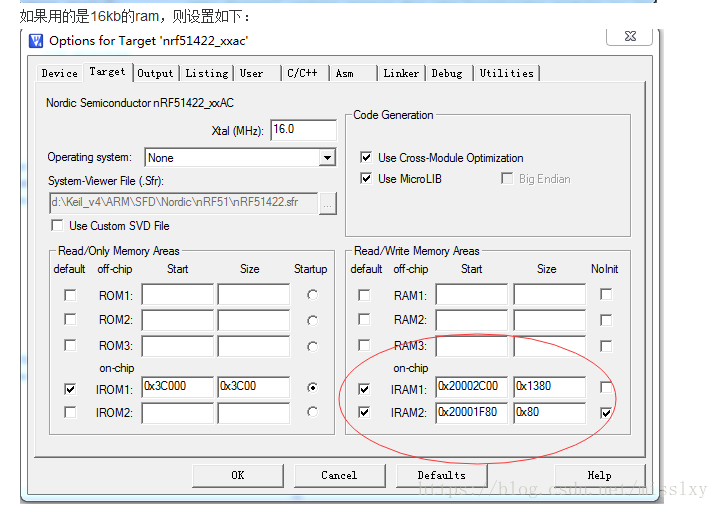The image size is (719, 509).
Task: Go to the Utilities tab
Action: coord(507,73)
